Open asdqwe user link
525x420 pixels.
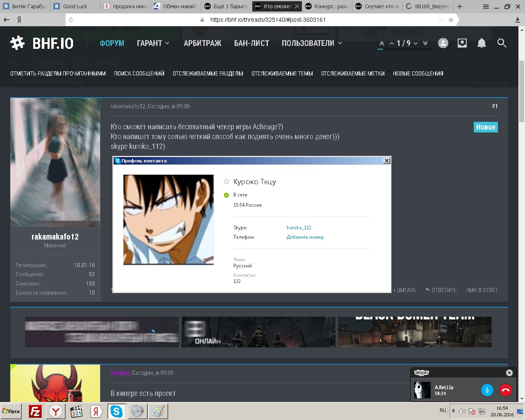tap(120, 373)
